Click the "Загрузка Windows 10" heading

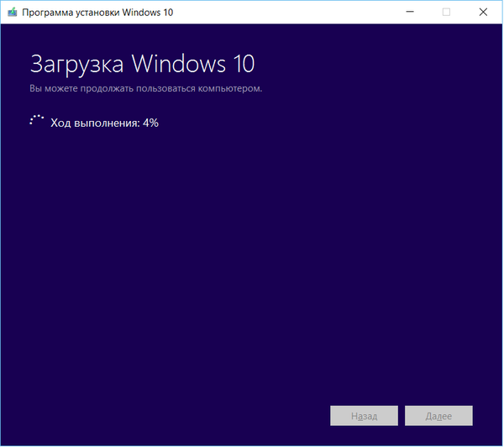click(x=143, y=64)
